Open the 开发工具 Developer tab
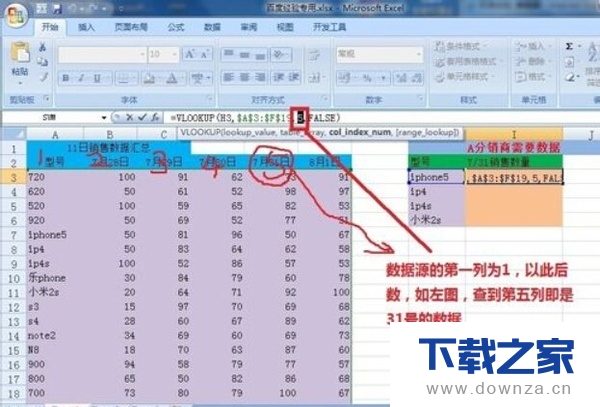Viewport: 600px width, 407px height. pyautogui.click(x=329, y=27)
